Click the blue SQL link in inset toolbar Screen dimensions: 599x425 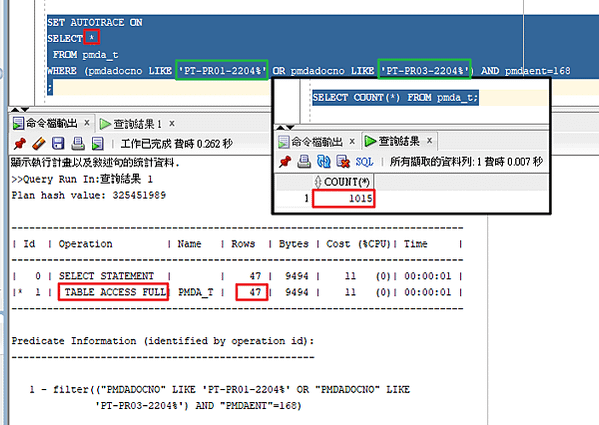pos(364,162)
